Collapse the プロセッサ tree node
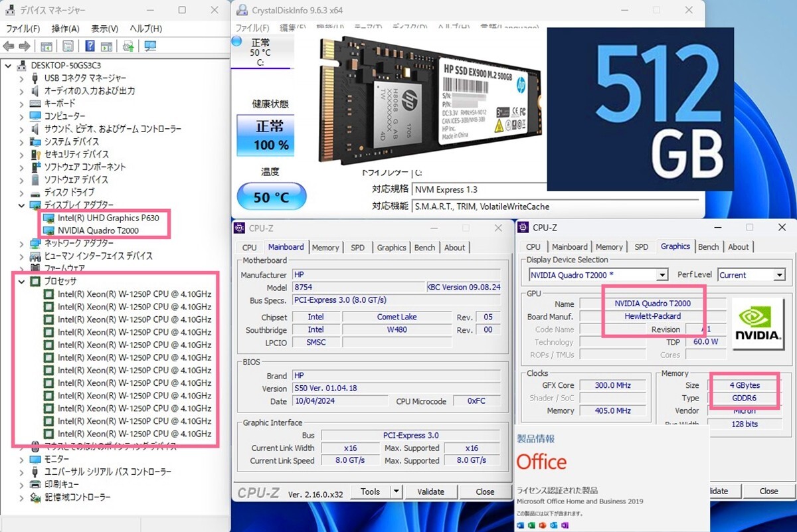Screen dimensions: 797x532 (21, 281)
